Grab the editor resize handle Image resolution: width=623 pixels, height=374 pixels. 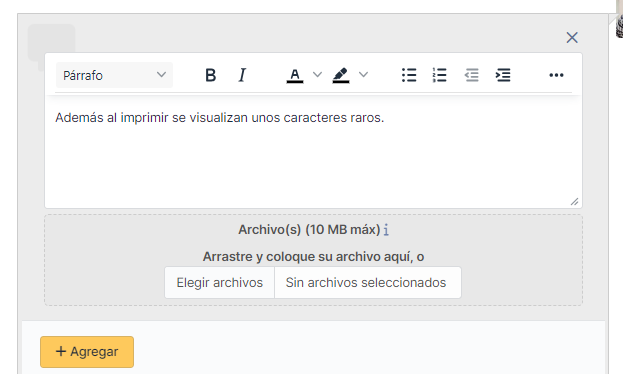[x=575, y=202]
